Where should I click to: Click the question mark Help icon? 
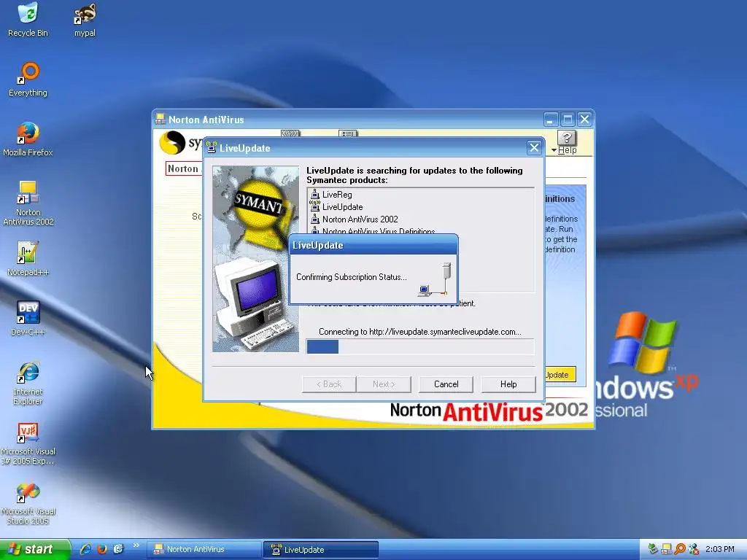click(x=566, y=138)
